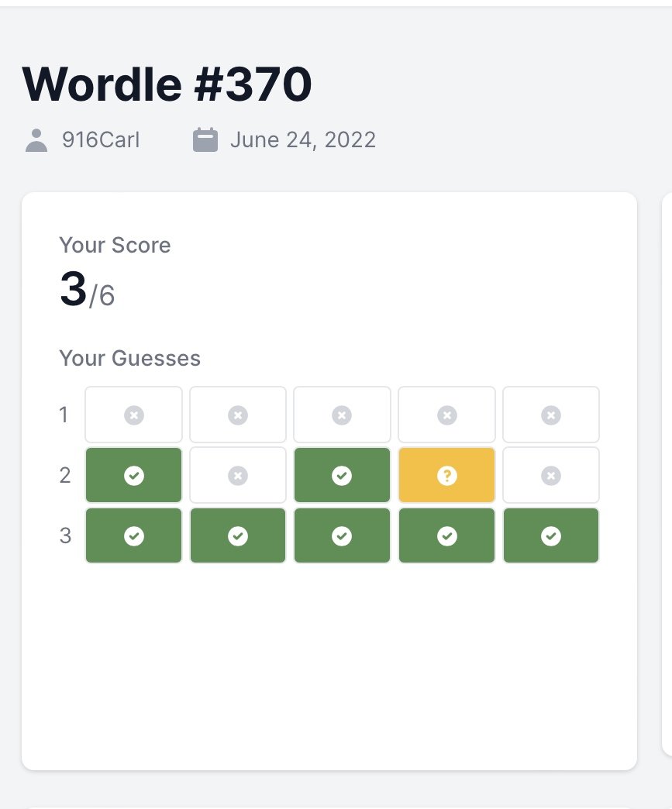
Task: Click the calendar icon next to the date
Action: pos(205,140)
